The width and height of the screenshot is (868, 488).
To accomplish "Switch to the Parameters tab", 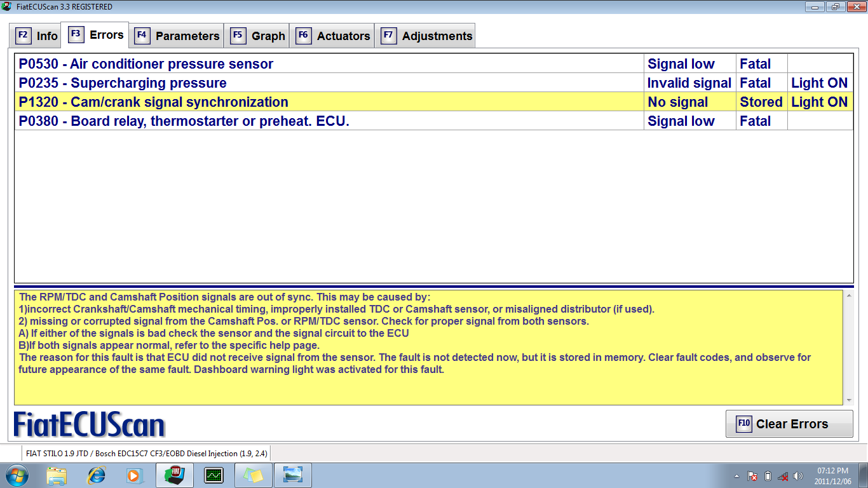I will coord(177,36).
